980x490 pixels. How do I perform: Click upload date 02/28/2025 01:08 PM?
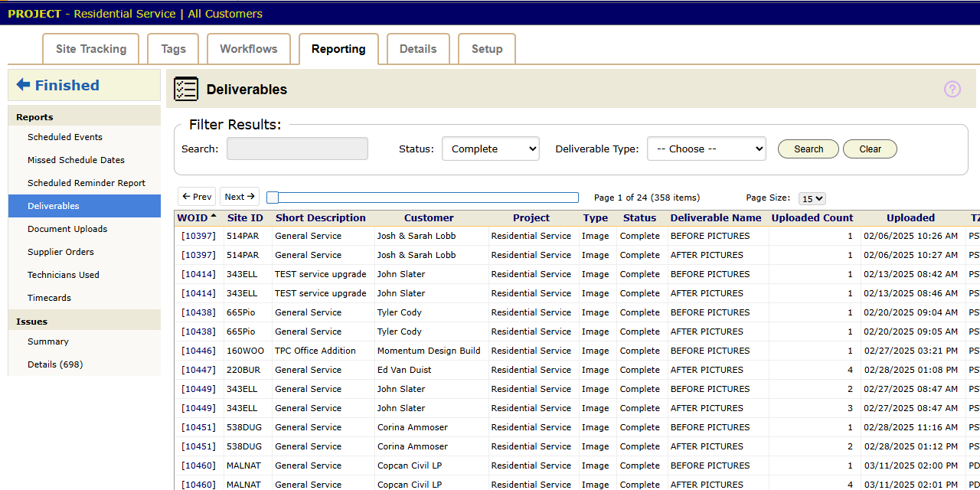click(x=911, y=370)
